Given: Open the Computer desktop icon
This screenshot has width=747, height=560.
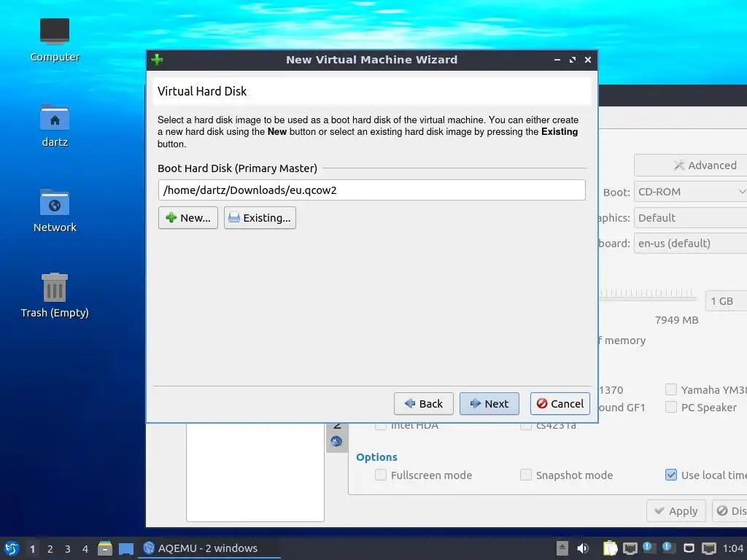Looking at the screenshot, I should tap(55, 40).
